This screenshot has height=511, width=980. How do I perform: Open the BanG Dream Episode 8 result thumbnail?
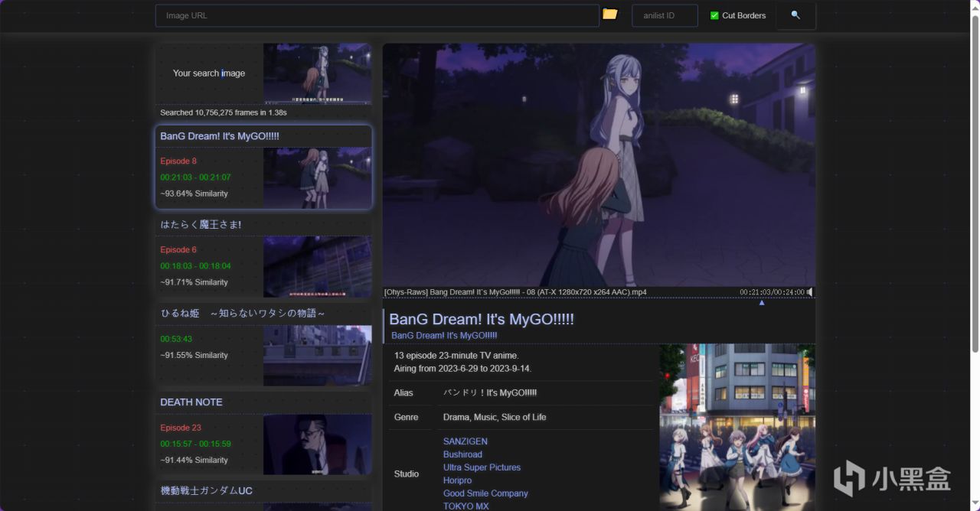[x=318, y=178]
